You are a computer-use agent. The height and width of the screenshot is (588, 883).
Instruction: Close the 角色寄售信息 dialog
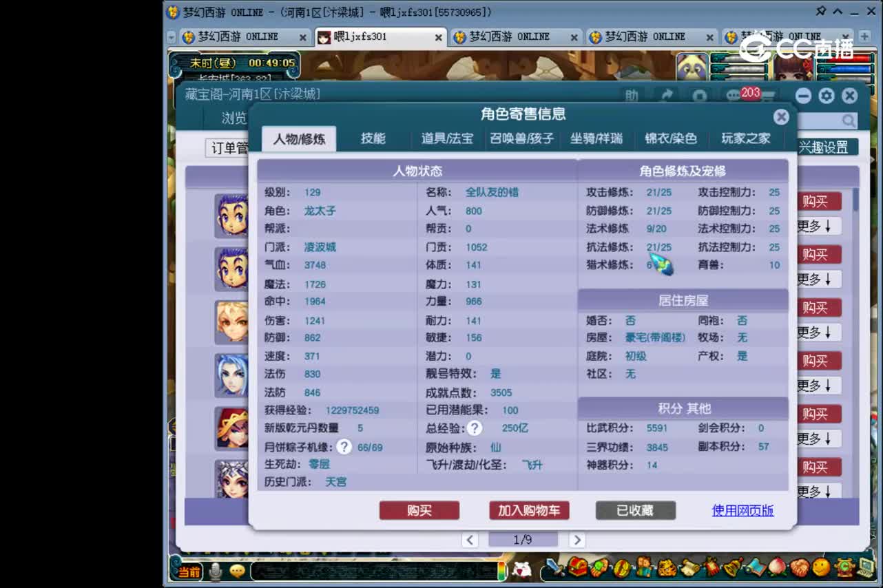(x=780, y=117)
